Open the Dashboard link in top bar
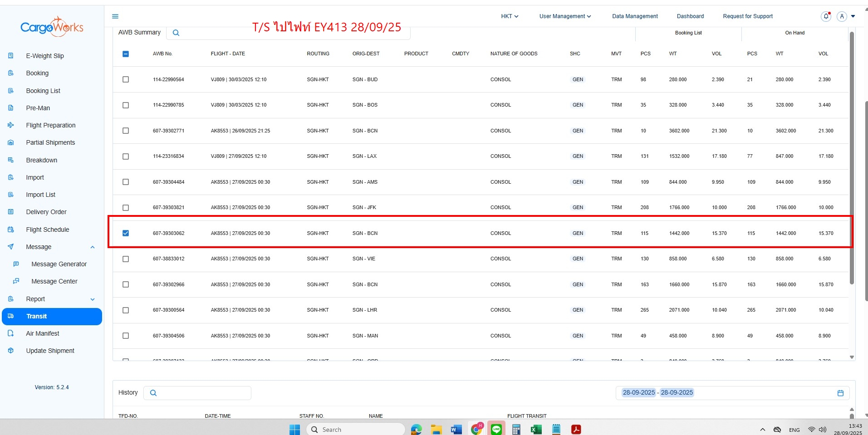Viewport: 868px width, 435px height. [x=690, y=16]
